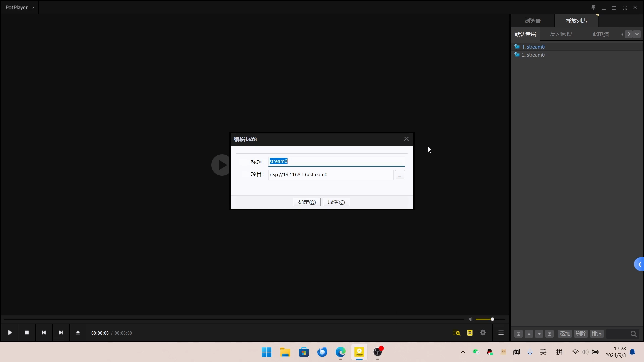Click the browse '...' button next to 项目
The image size is (644, 362).
pyautogui.click(x=400, y=175)
